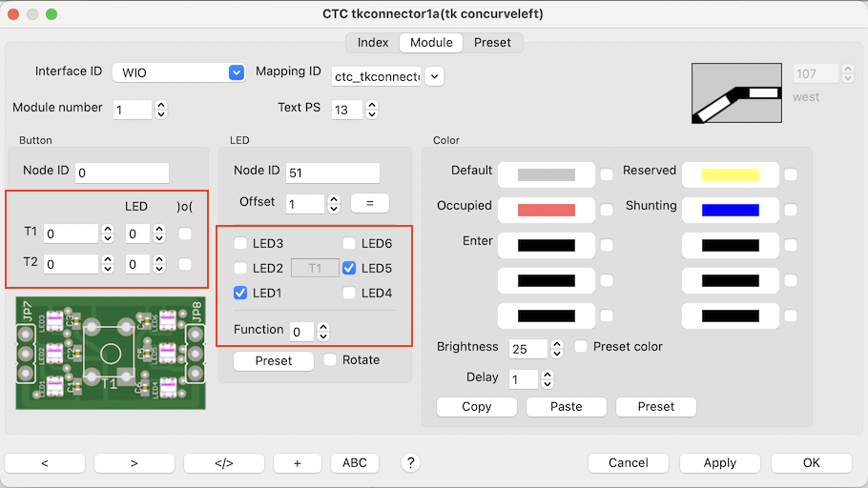The image size is (868, 488).
Task: Pick the Occupied red color swatch
Action: (x=547, y=210)
